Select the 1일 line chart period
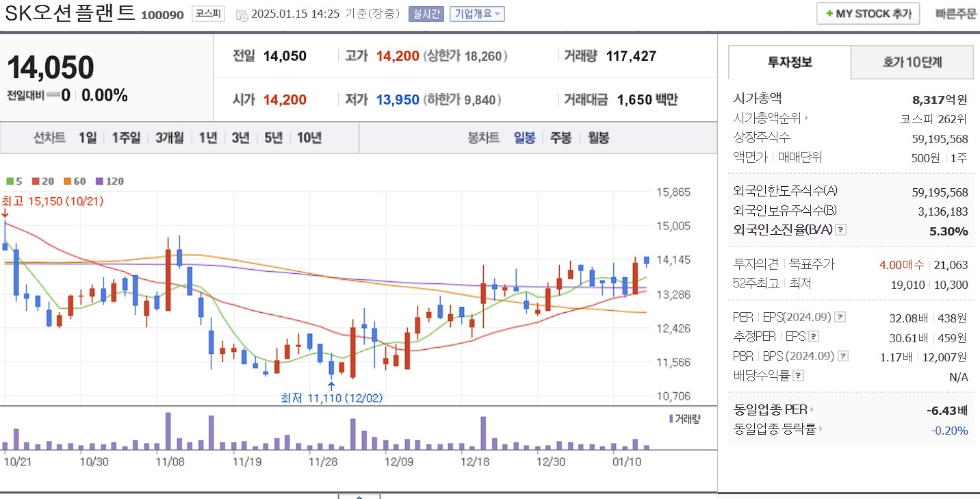Screen dimensions: 980x499 click(88, 138)
